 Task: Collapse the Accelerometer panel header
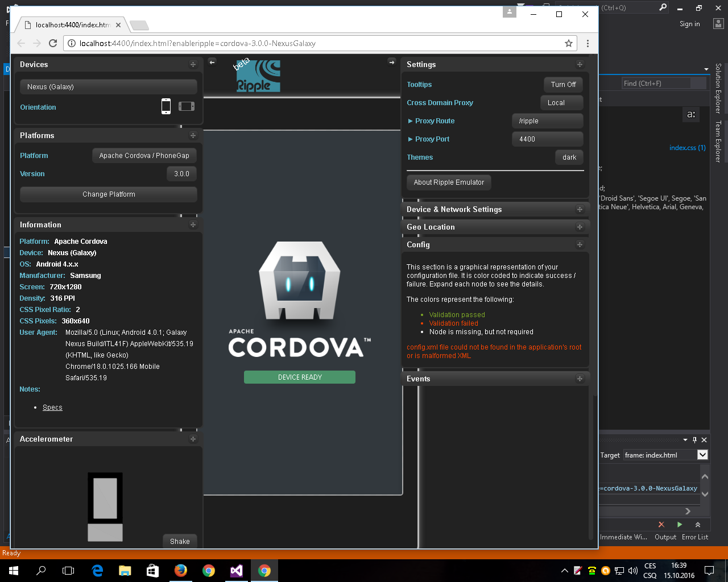click(x=109, y=439)
